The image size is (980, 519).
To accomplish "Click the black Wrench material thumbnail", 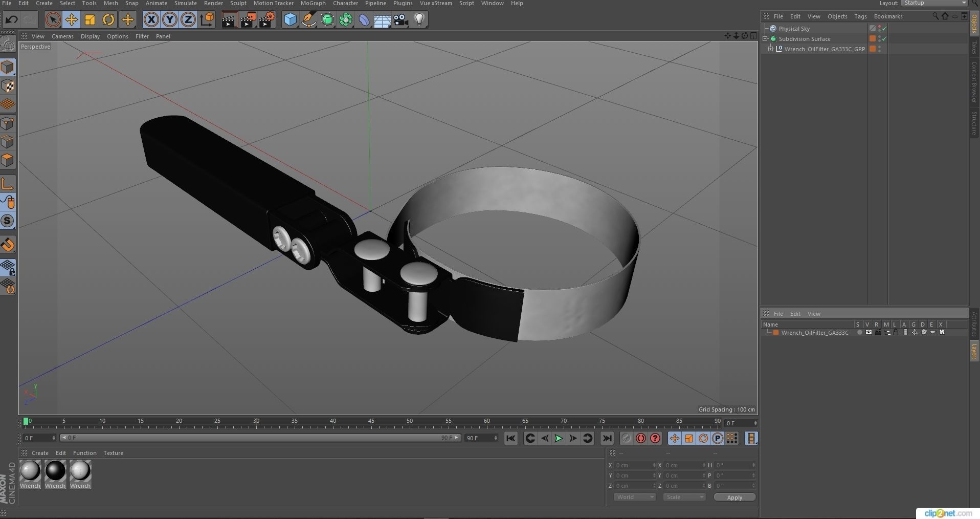I will (x=55, y=471).
